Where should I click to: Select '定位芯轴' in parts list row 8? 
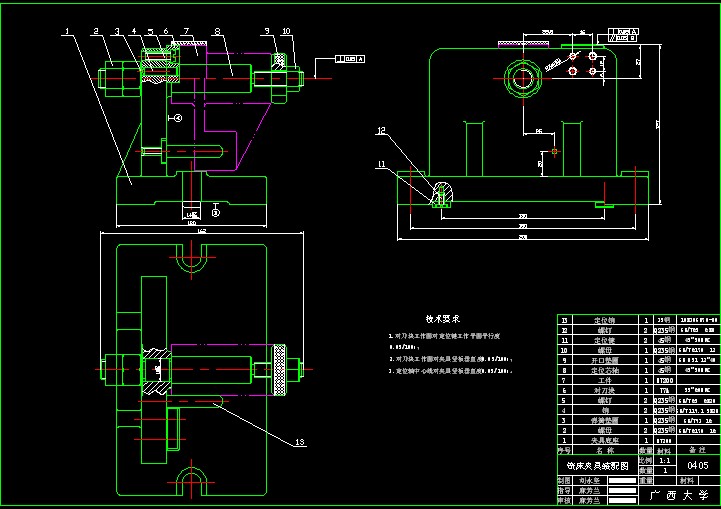click(x=605, y=370)
